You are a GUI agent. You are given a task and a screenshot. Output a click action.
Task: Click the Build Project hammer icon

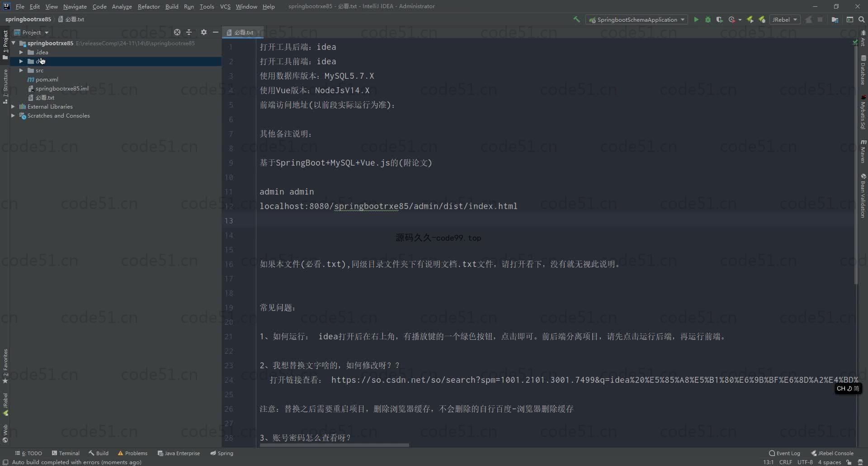pyautogui.click(x=576, y=19)
